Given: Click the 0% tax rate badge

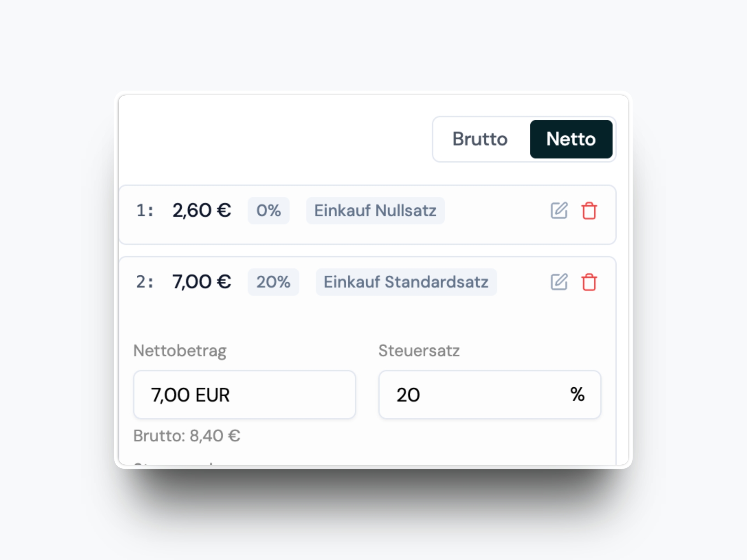Looking at the screenshot, I should coord(268,211).
